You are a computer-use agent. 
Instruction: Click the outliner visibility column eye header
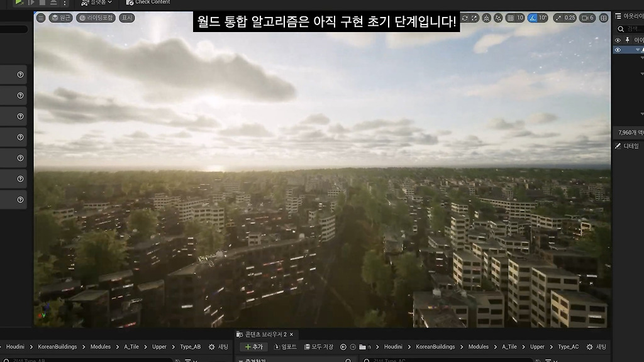[x=618, y=40]
